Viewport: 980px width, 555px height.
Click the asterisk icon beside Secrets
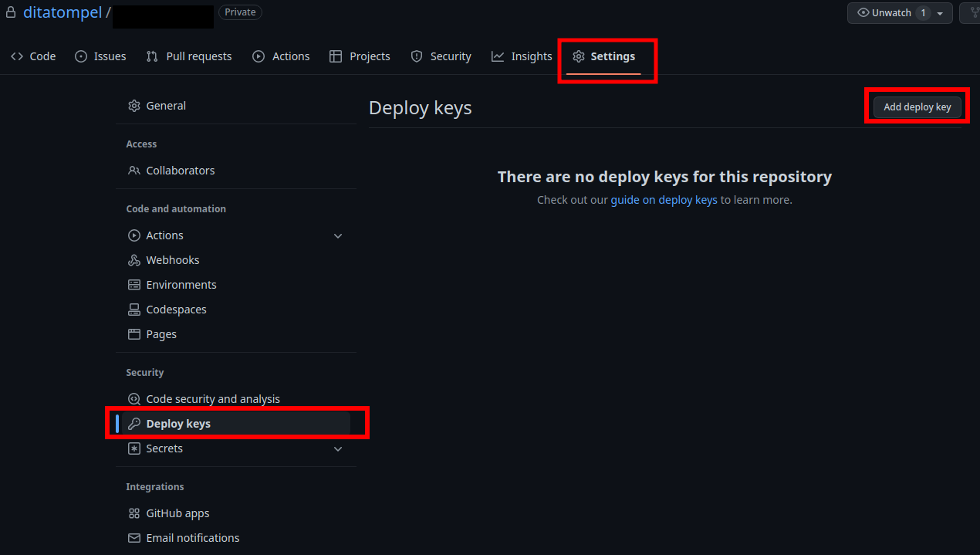click(x=134, y=448)
